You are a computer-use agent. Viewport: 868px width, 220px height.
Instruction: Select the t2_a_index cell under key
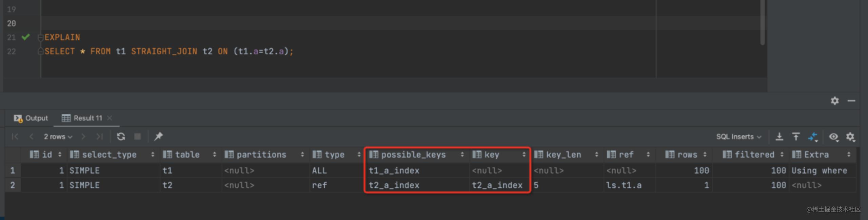[497, 185]
